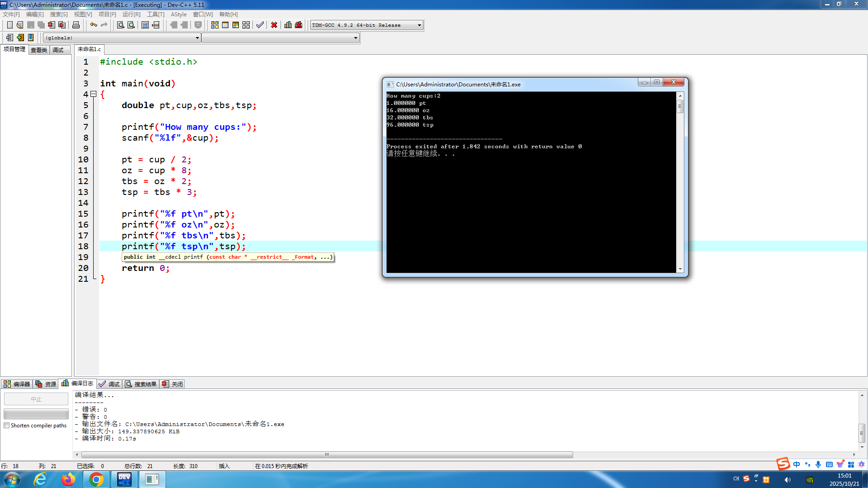Screen dimensions: 868x488
Task: Open the 搜索结果 bottom tab
Action: [x=141, y=384]
